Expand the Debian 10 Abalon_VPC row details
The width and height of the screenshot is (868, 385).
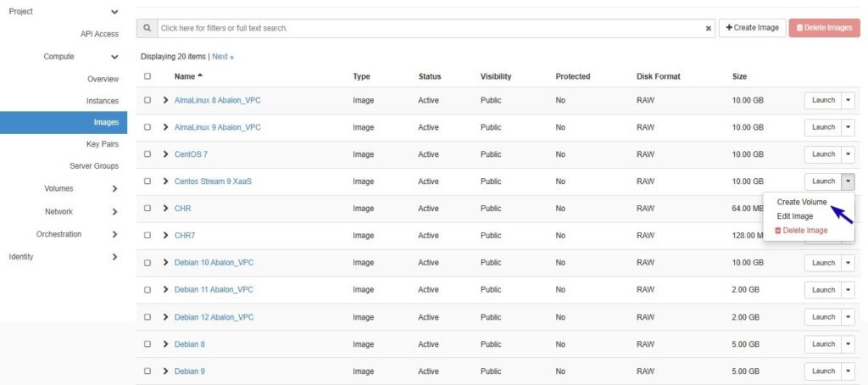[165, 263]
